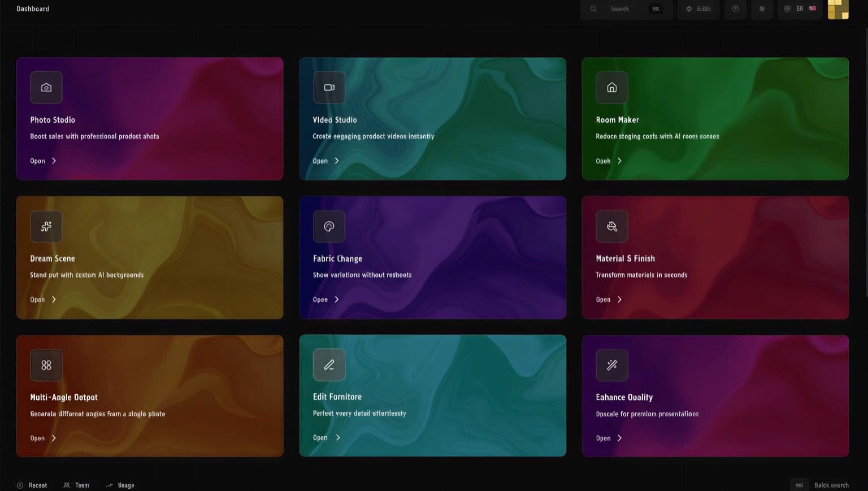Click the Fabric Change palette icon
Viewport: 868px width, 491px height.
pyautogui.click(x=329, y=226)
